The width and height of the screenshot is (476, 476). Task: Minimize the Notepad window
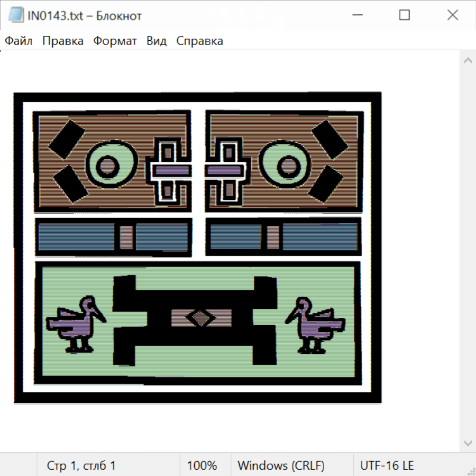356,15
